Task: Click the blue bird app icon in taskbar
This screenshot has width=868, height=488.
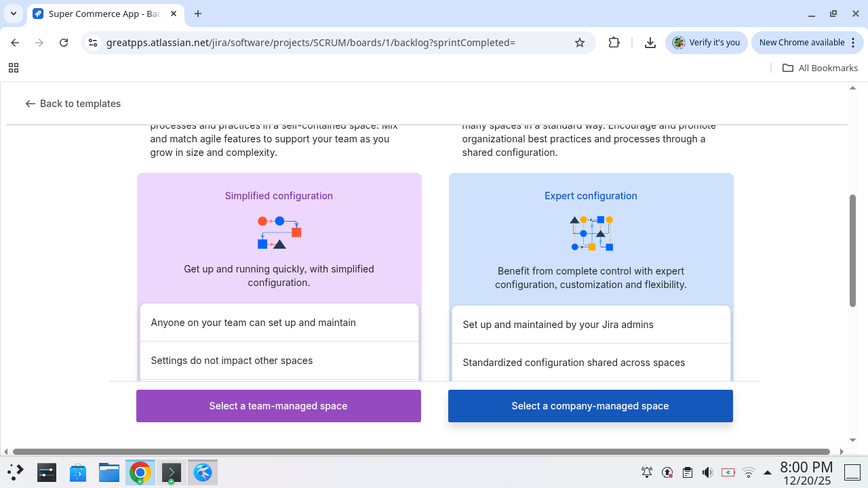Action: 203,472
